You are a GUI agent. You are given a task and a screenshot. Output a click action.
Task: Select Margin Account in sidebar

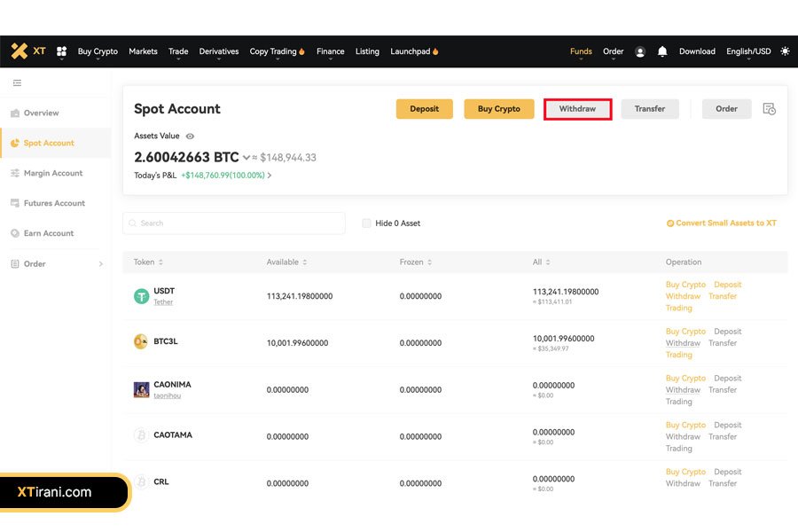click(52, 174)
